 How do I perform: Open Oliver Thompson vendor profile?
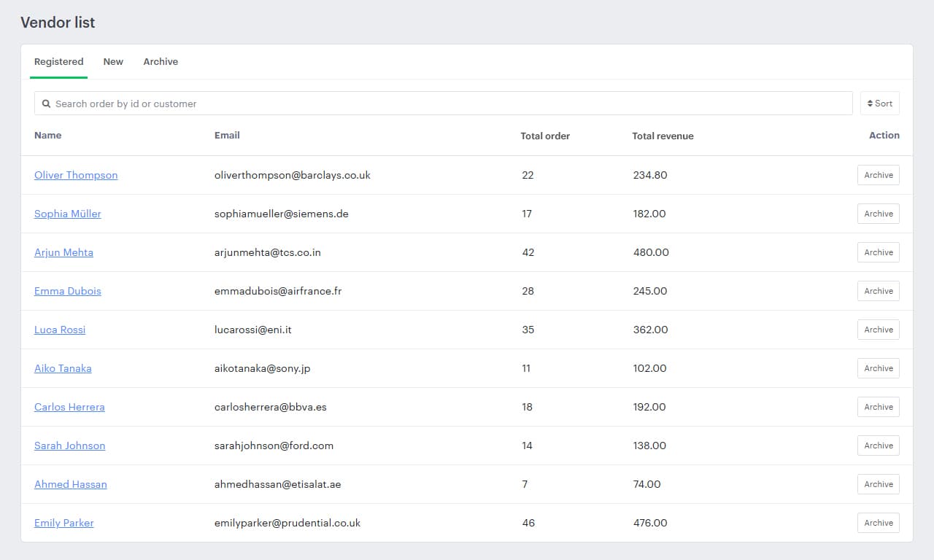coord(76,175)
